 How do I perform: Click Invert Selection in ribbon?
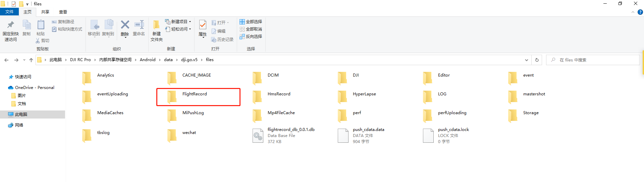251,37
